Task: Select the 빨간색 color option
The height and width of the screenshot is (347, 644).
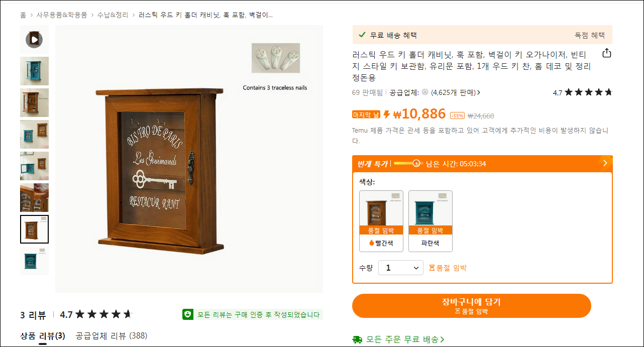Action: click(x=381, y=221)
